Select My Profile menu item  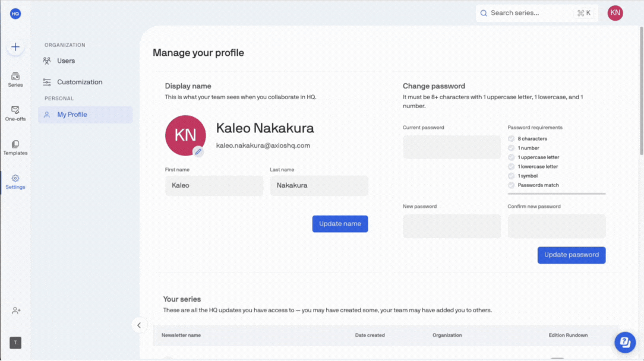click(72, 115)
